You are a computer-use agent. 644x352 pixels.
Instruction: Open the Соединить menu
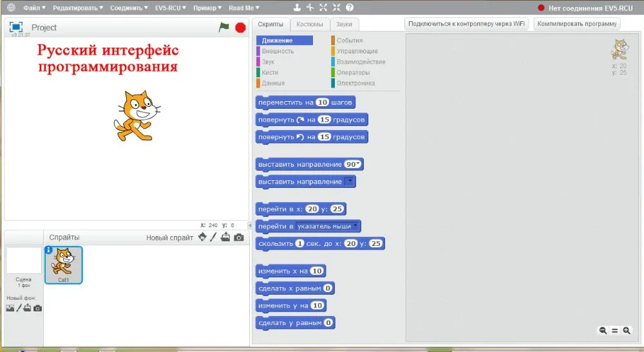pos(129,8)
